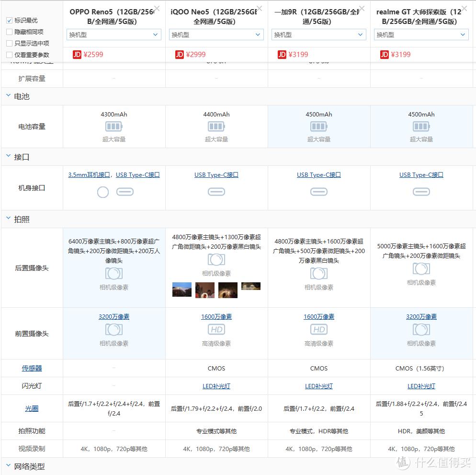Click the rear camera icon for iQOO Neo5

[x=216, y=259]
